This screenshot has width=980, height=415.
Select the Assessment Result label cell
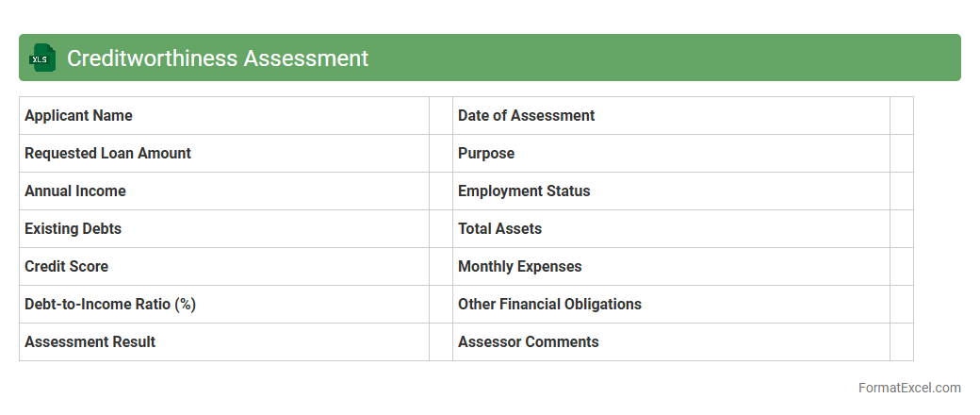(90, 342)
